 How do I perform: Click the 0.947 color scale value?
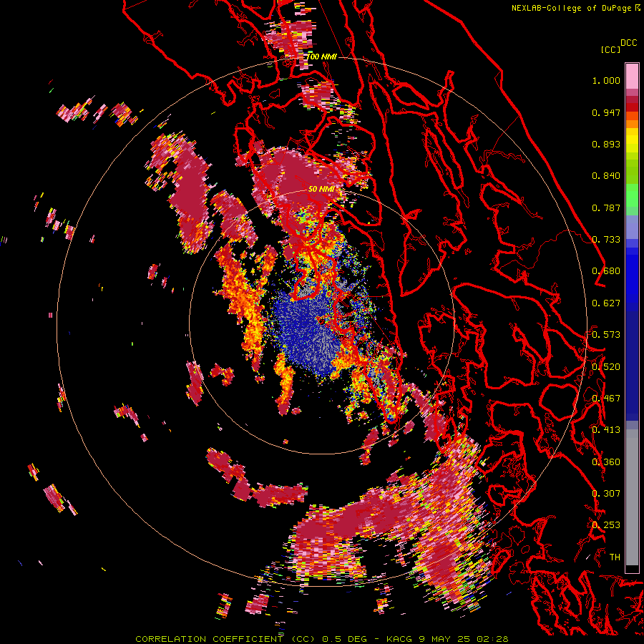606,112
